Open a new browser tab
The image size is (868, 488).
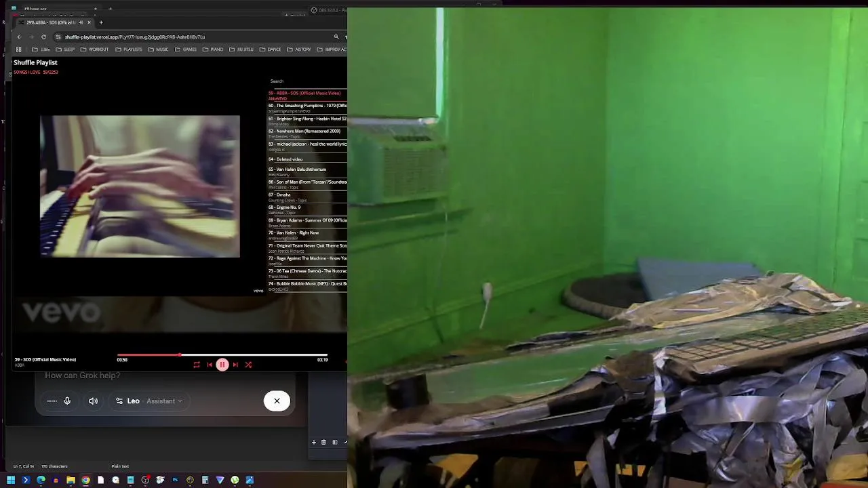tap(101, 22)
